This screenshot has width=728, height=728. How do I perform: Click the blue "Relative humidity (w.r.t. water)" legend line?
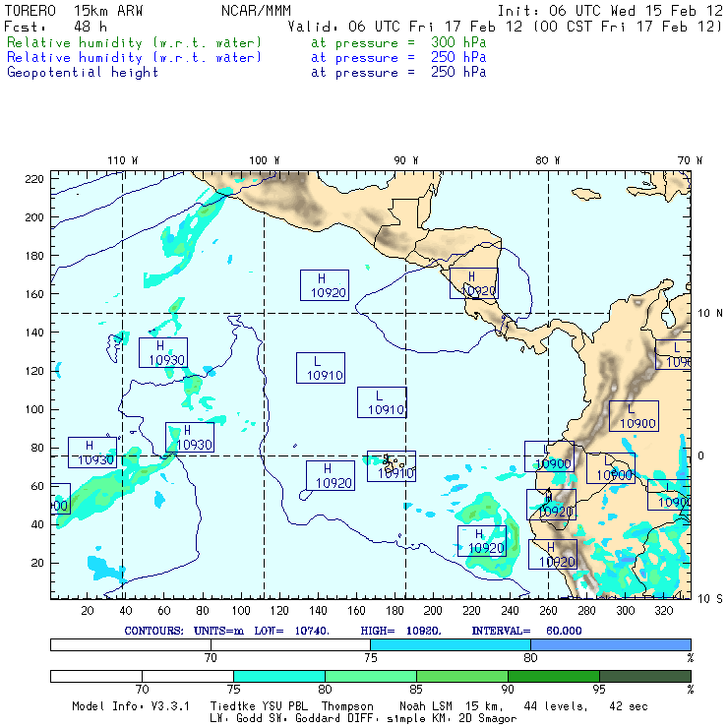134,58
